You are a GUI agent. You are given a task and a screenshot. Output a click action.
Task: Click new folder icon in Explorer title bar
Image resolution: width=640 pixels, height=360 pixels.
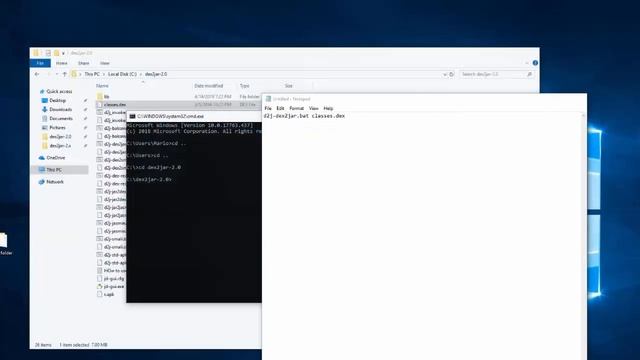tap(56, 53)
